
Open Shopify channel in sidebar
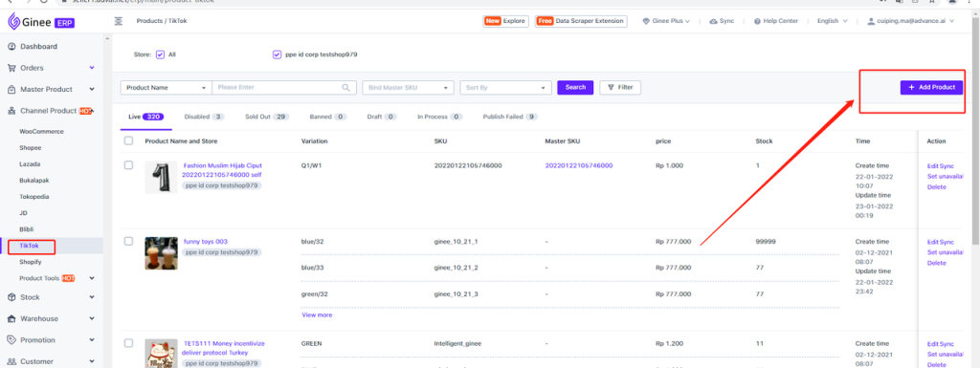[x=30, y=262]
